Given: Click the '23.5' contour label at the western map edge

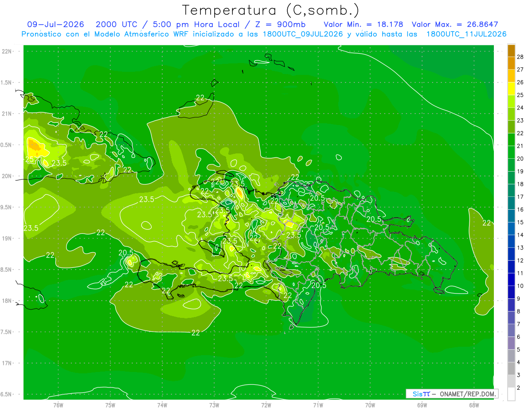Looking at the screenshot, I should [x=31, y=228].
